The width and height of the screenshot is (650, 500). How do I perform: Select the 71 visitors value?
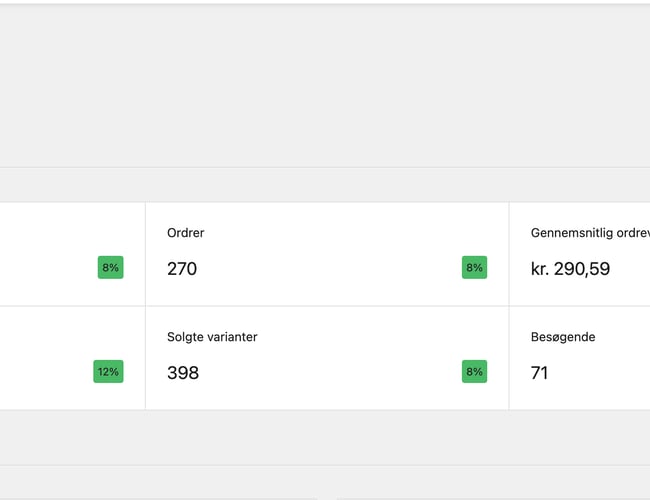(x=539, y=373)
